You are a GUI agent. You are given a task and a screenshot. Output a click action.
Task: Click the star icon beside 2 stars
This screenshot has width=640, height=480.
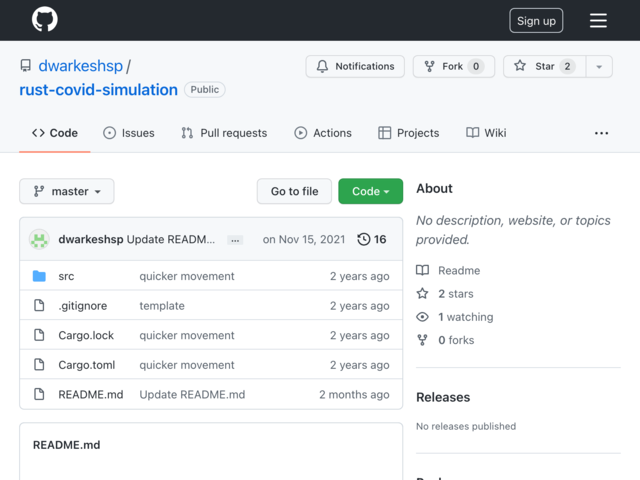(422, 293)
